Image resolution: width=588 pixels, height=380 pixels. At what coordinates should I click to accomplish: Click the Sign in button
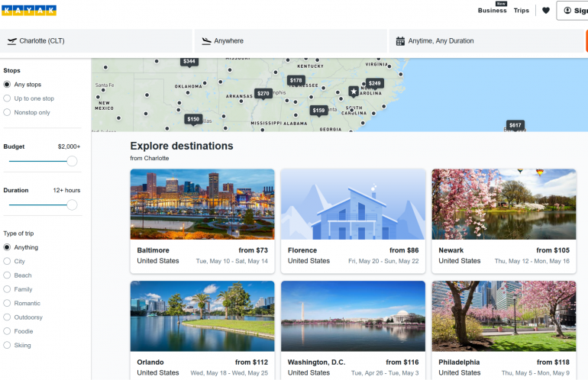point(573,11)
